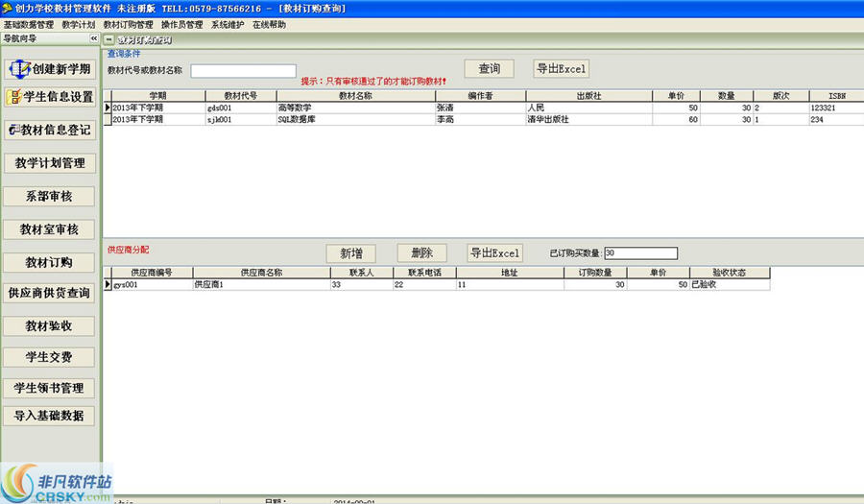The width and height of the screenshot is (864, 504).
Task: Open the 教学计划 menu
Action: click(79, 25)
